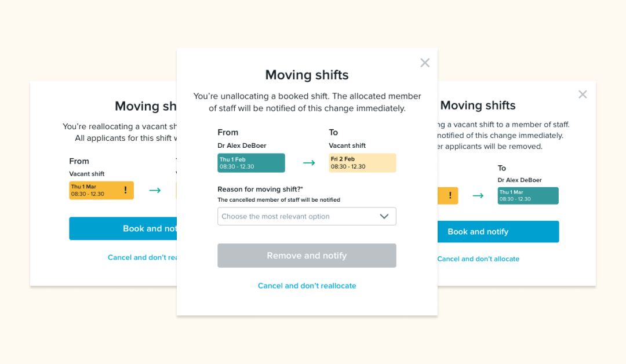Close the center Moving shifts dialog

click(425, 63)
